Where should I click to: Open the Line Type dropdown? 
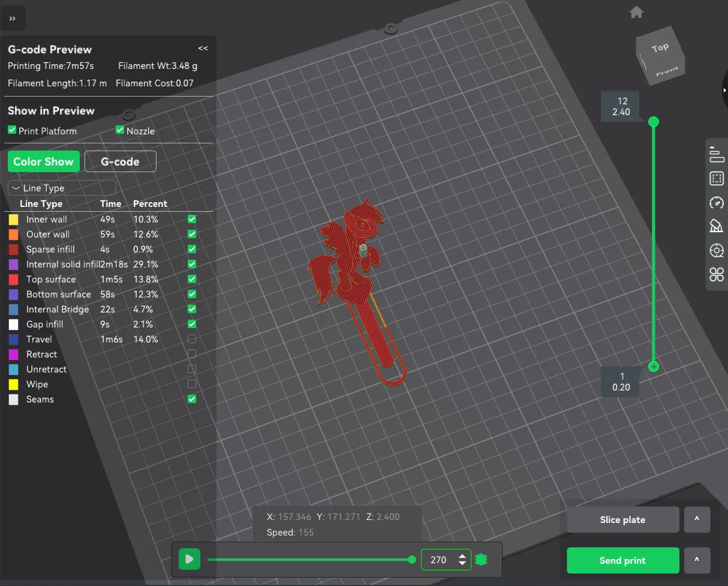(62, 188)
